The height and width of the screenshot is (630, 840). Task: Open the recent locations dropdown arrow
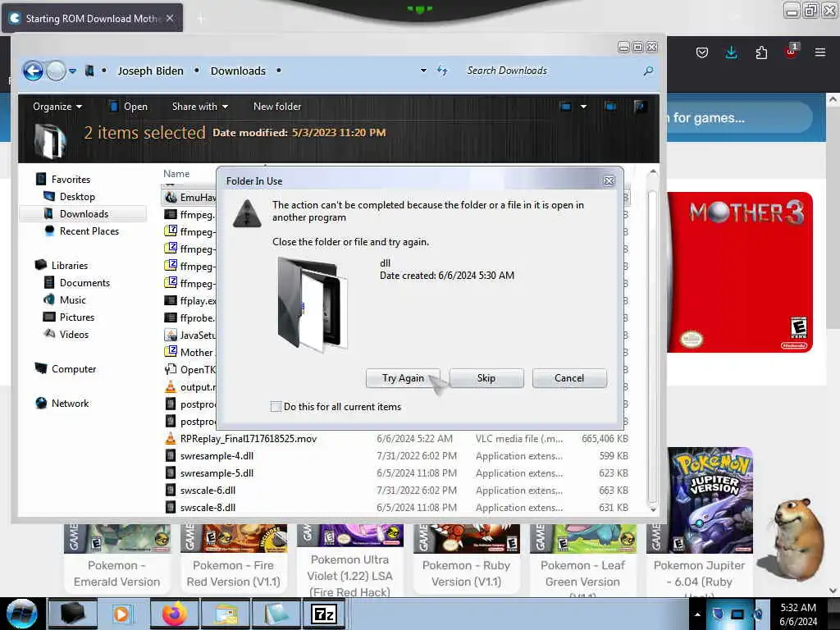pos(72,71)
